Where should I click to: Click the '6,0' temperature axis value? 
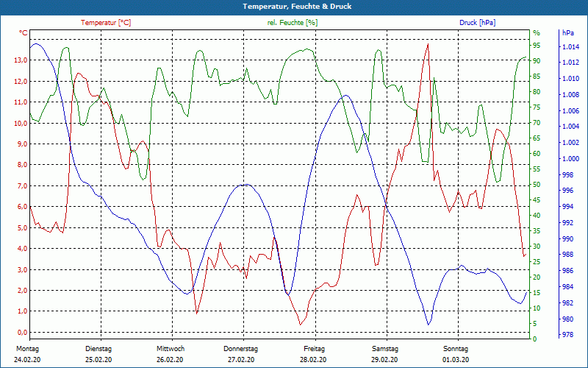point(22,207)
